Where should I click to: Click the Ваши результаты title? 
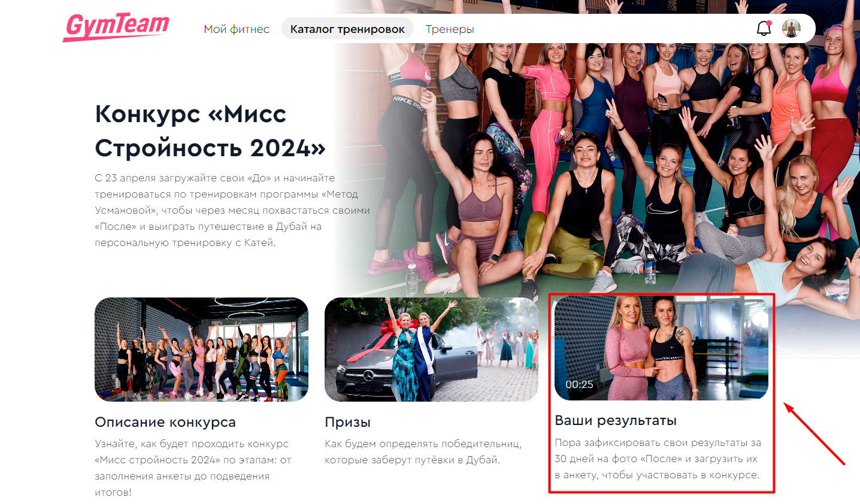tap(616, 420)
